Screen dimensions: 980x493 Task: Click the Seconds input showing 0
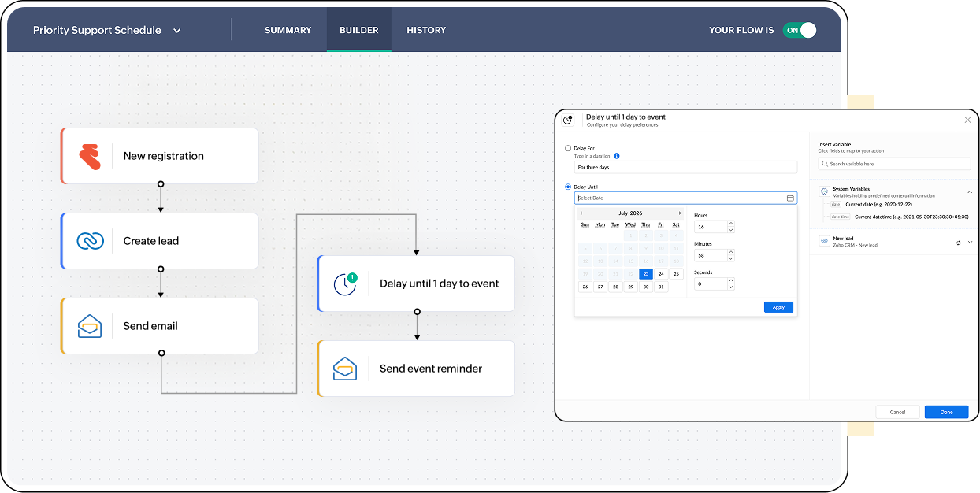pos(710,284)
